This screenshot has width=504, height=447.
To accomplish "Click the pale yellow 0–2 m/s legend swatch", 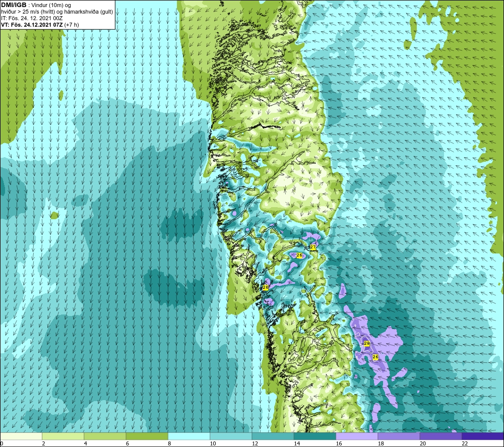I will [21, 436].
